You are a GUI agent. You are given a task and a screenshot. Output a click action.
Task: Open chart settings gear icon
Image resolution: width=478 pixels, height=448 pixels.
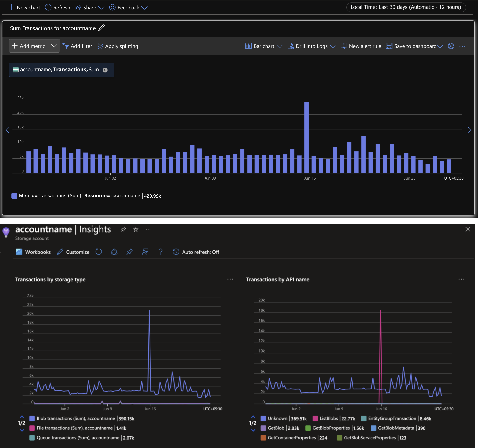[451, 46]
